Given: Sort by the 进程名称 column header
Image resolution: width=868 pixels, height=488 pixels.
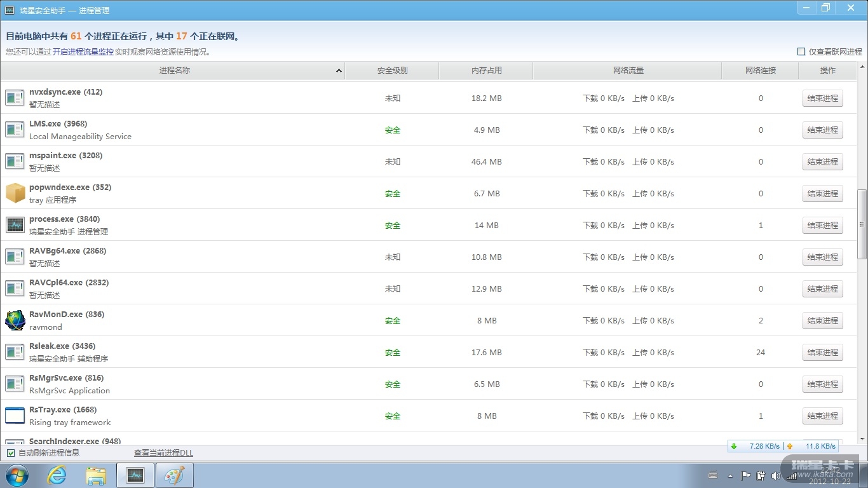Looking at the screenshot, I should (x=172, y=71).
